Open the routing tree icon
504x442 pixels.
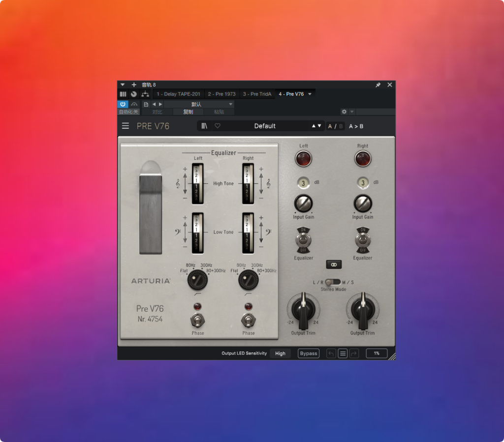[x=145, y=94]
